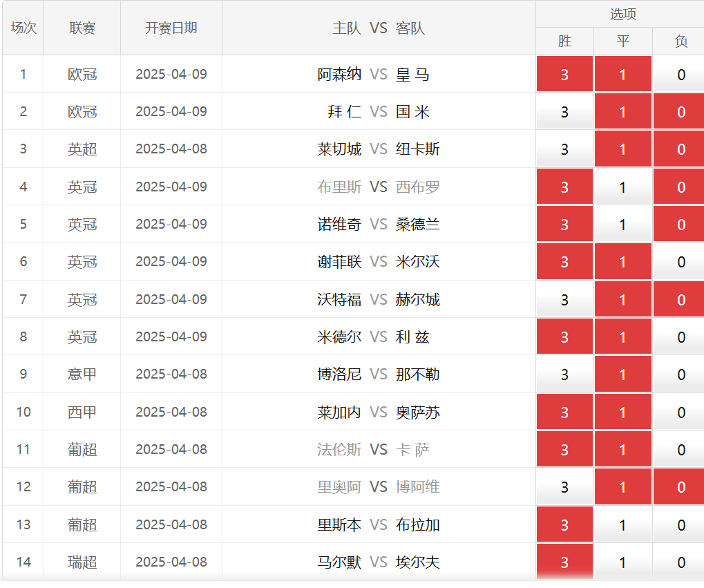Click the 意甲 league label in match 9
Screen dimensions: 704x588
tap(82, 374)
